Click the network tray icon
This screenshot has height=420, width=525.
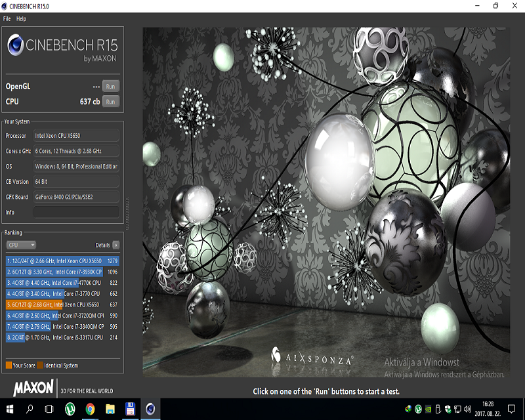[457, 409]
